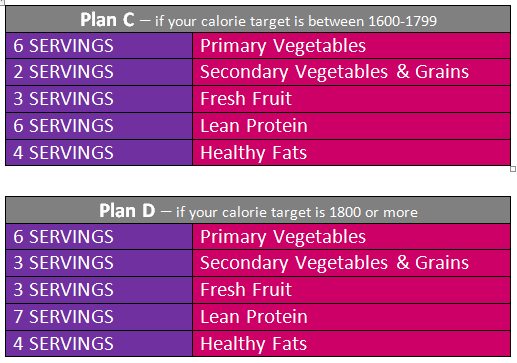Click Healthy Fats cell in Plan C
Viewport: 517px width, 363px height.
pos(351,153)
